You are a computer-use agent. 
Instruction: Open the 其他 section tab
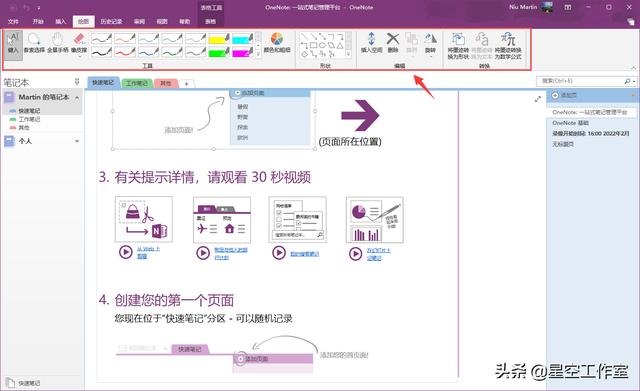[x=165, y=83]
